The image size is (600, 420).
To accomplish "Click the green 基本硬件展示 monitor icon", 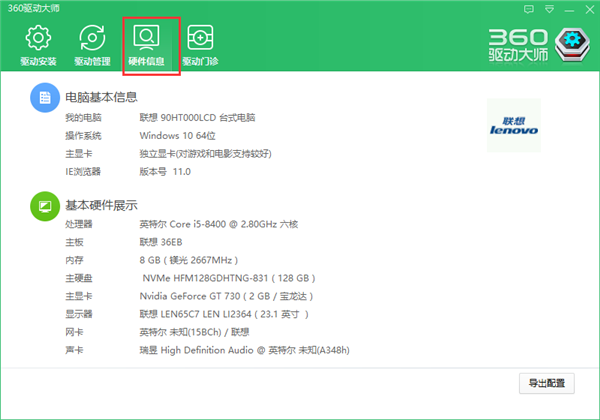I will click(45, 206).
